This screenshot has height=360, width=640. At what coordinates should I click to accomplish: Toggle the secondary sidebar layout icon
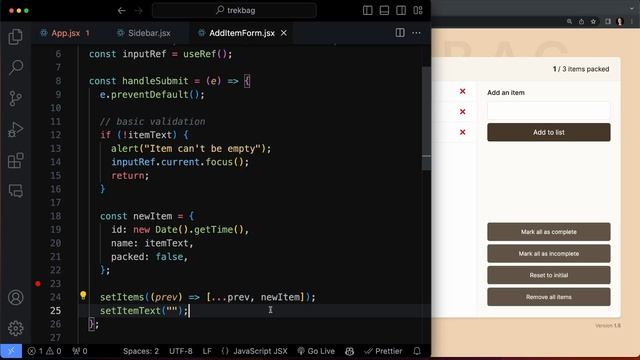(401, 11)
